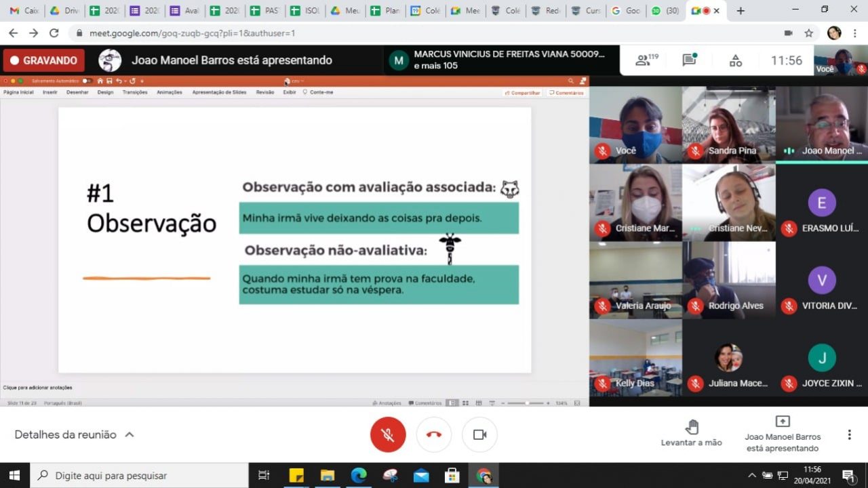Open the three-dot more options menu
This screenshot has width=868, height=488.
[x=849, y=434]
